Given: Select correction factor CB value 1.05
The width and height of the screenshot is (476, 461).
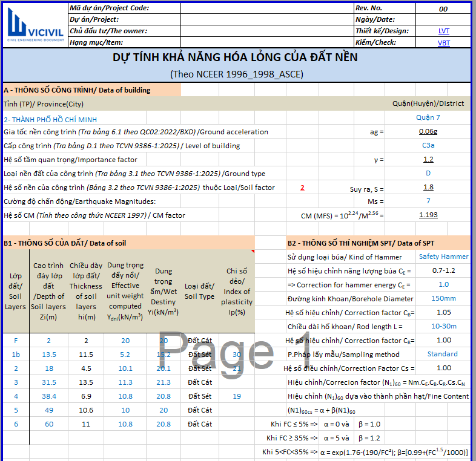Looking at the screenshot, I should (x=443, y=312).
